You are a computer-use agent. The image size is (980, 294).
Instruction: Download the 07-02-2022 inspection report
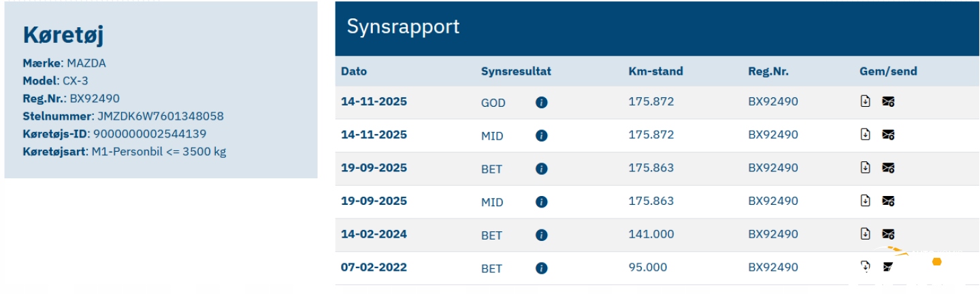point(866,267)
